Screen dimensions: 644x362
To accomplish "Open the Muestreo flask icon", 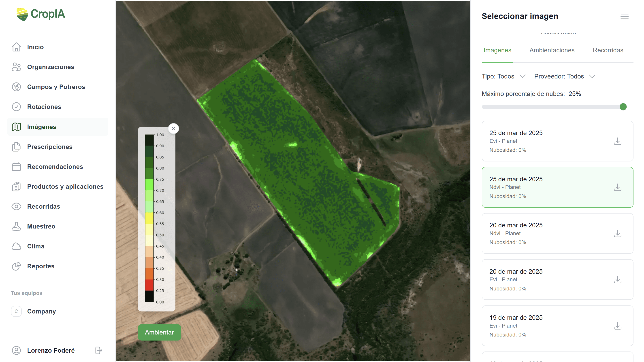I will (16, 226).
